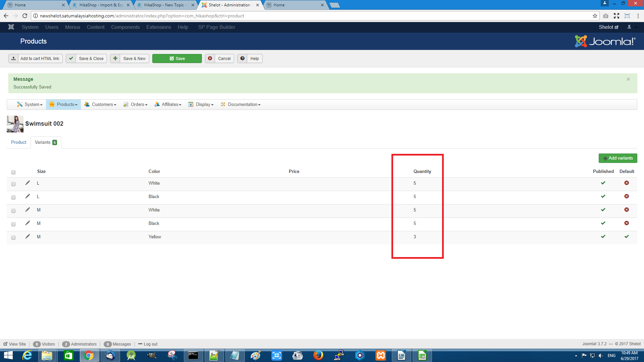Click the pencil edit icon for L White variant
The width and height of the screenshot is (644, 362).
click(x=28, y=183)
